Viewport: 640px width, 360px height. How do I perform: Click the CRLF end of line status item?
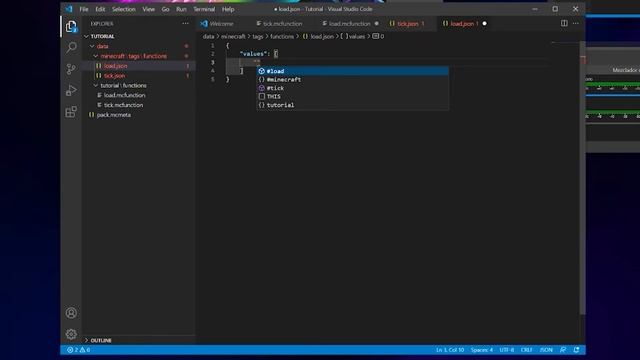[526, 350]
